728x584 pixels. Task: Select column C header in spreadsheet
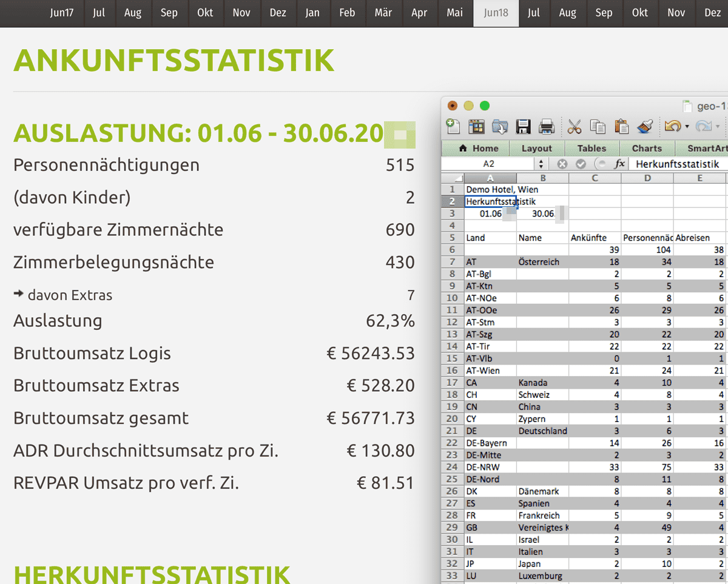(595, 178)
